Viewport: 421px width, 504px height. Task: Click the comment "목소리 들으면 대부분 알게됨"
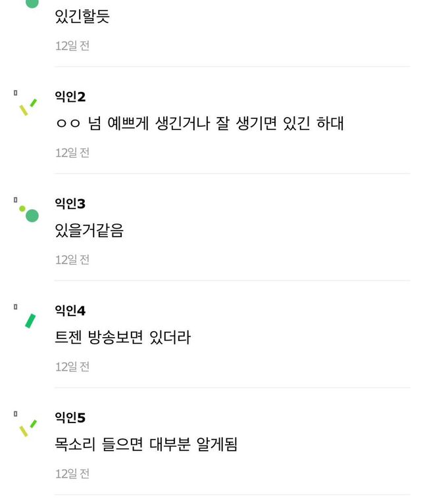pyautogui.click(x=146, y=445)
